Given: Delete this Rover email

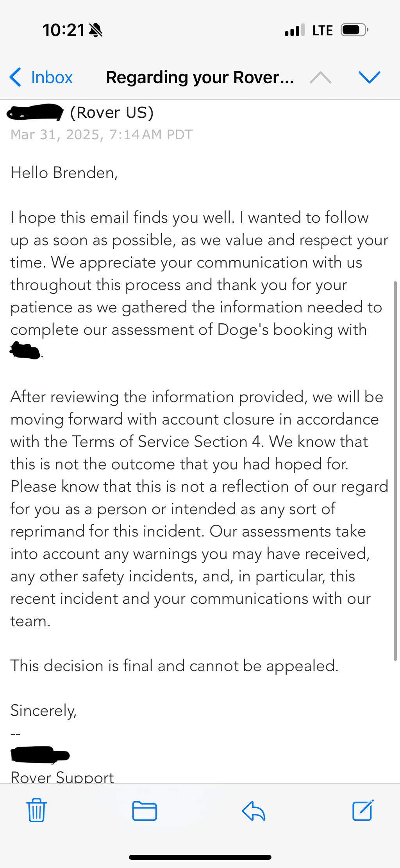Looking at the screenshot, I should pos(36,810).
